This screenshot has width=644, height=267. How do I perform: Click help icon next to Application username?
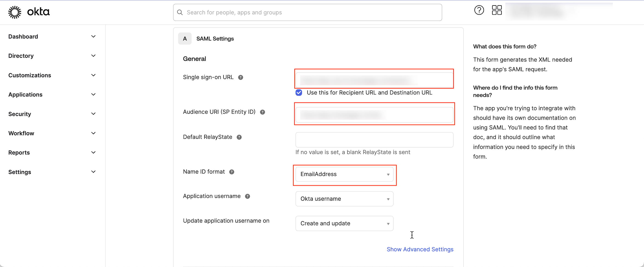pos(247,196)
